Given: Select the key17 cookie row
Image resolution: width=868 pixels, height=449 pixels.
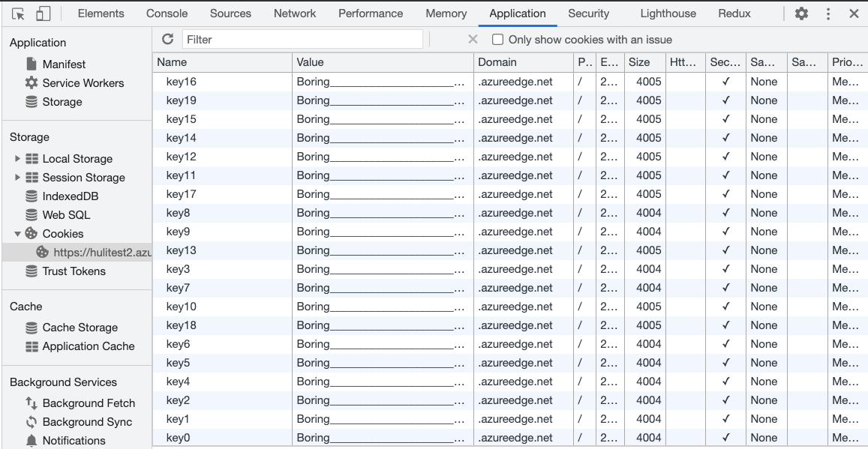Looking at the screenshot, I should coord(510,194).
